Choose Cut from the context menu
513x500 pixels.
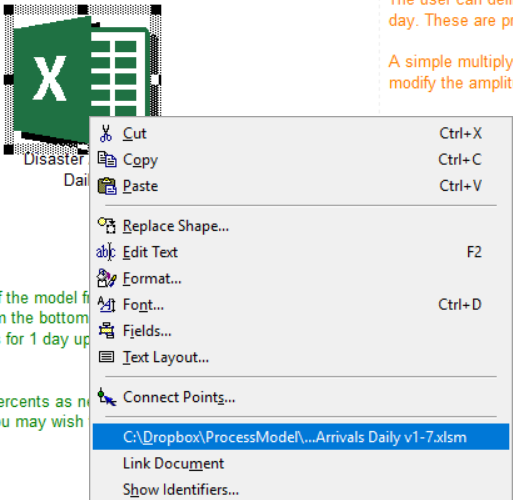coord(301,134)
